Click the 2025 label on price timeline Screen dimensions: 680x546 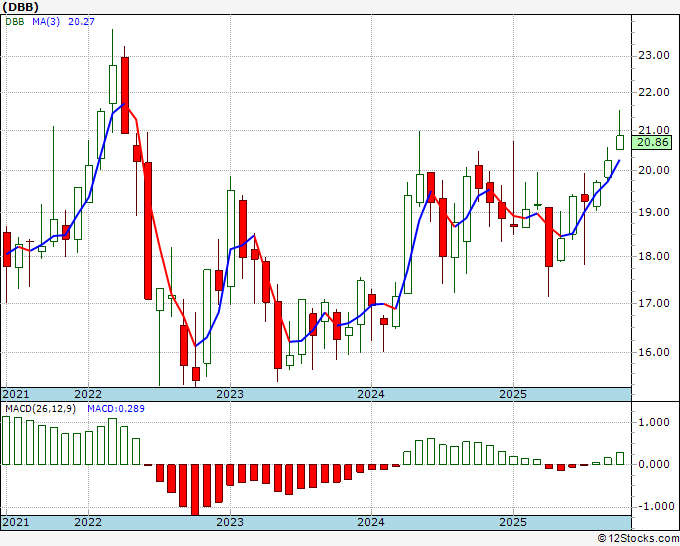(x=513, y=394)
